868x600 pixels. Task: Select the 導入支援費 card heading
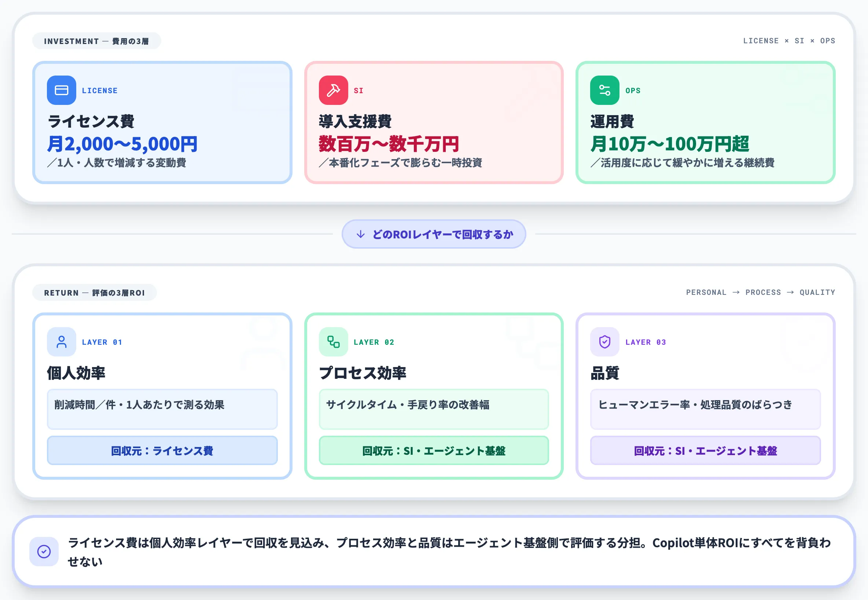(x=355, y=121)
